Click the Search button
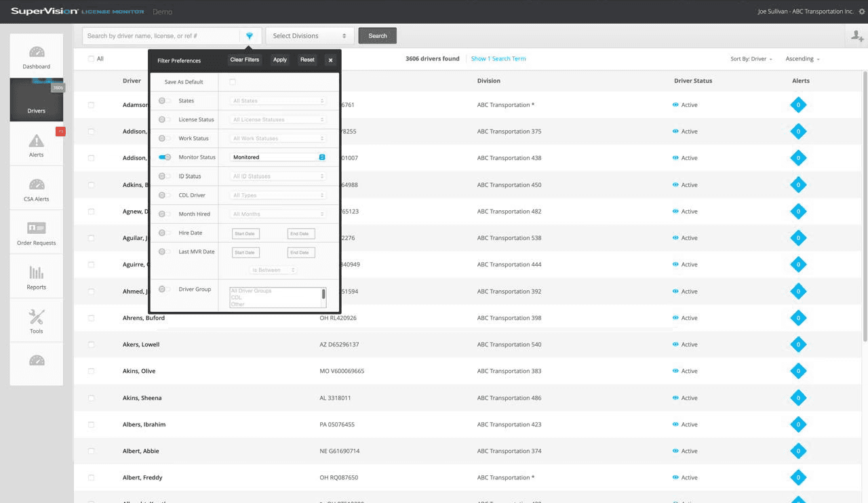 (378, 36)
